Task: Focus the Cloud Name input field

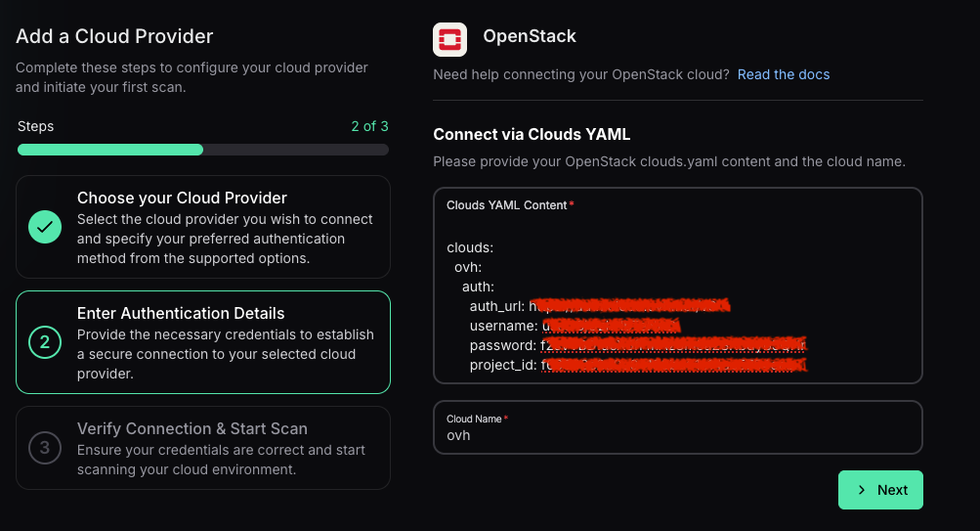Action: (677, 435)
